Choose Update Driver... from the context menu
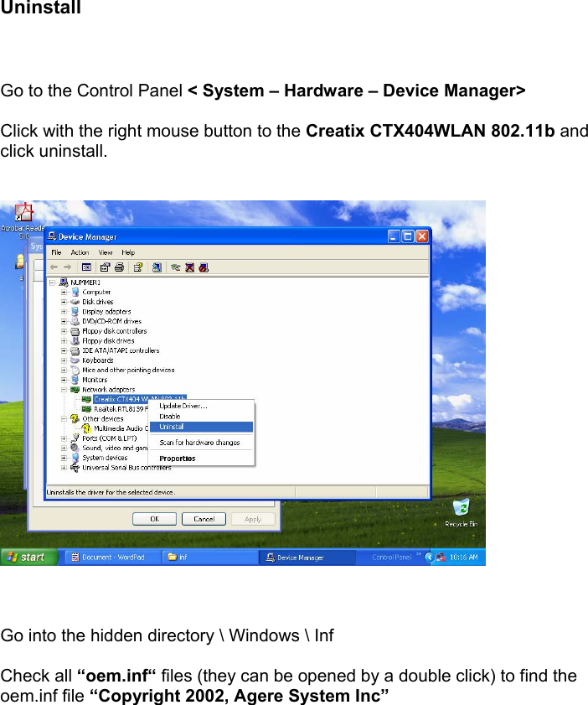Image resolution: width=588 pixels, height=705 pixels. pos(201,406)
